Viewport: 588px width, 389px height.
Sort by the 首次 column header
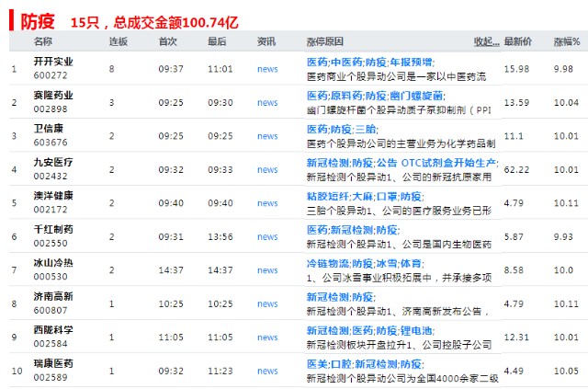coord(167,41)
